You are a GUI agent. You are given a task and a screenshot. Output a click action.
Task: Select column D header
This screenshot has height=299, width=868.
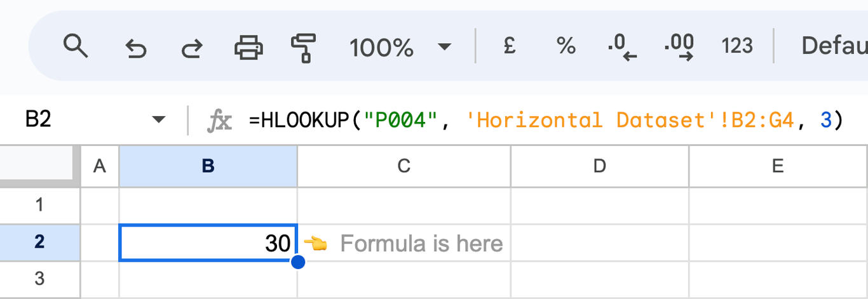600,166
